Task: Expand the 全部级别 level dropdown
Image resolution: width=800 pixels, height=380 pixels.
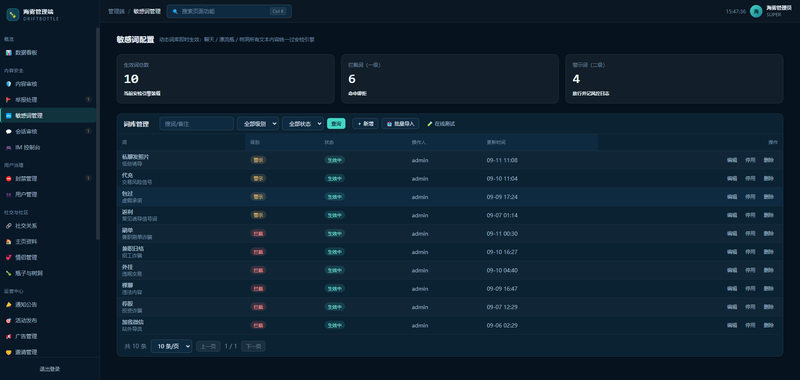Action: [x=258, y=123]
